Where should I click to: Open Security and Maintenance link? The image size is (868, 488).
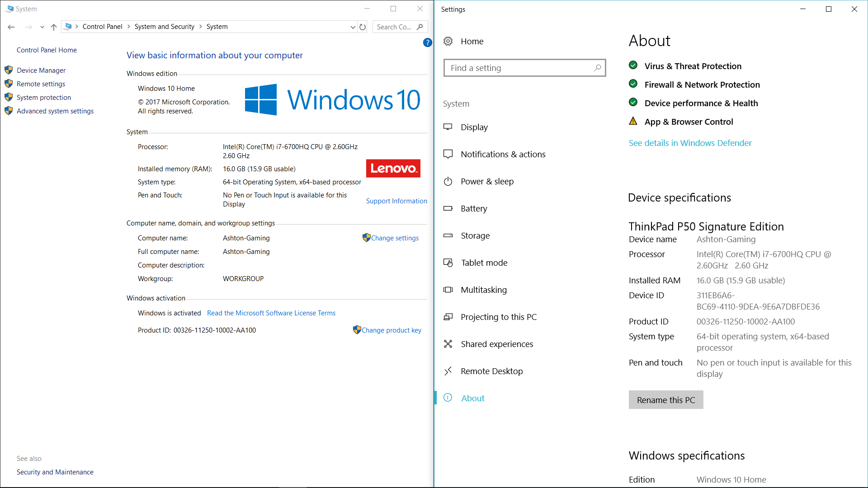(55, 472)
